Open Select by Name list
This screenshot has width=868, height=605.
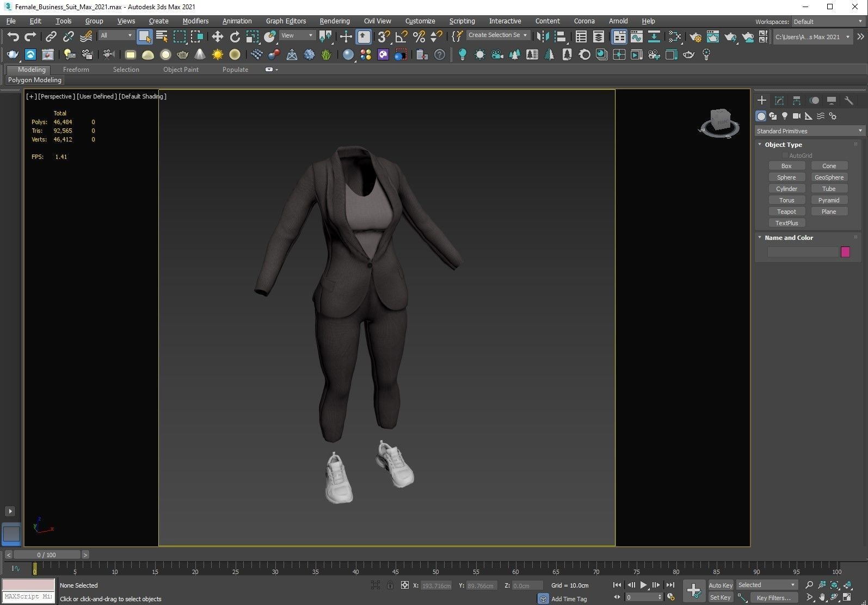point(162,36)
